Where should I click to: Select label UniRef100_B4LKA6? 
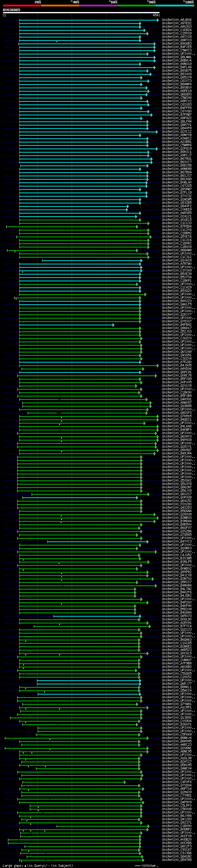177,426
